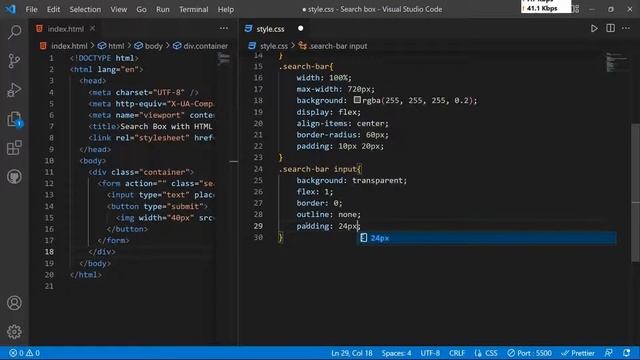The height and width of the screenshot is (360, 640).
Task: Click the feedback icon in status bar
Action: point(608,353)
